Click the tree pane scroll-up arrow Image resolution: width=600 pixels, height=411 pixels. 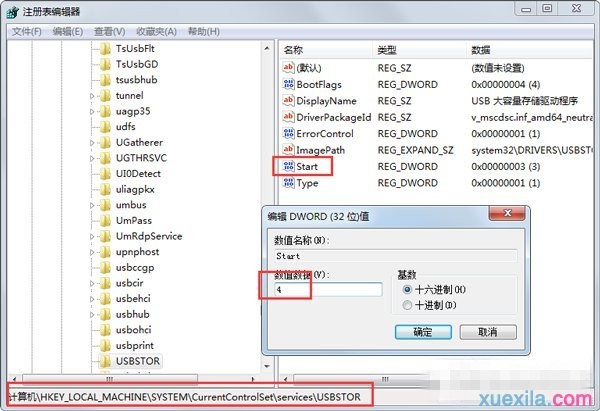tap(267, 49)
